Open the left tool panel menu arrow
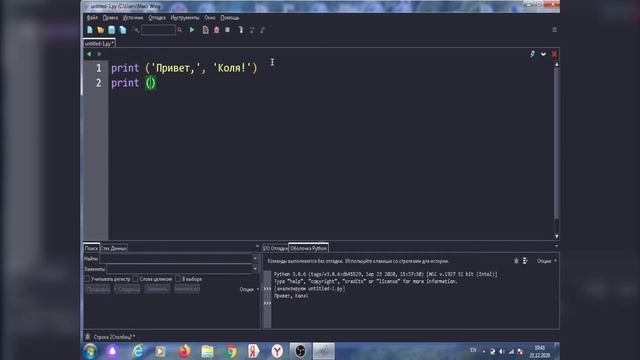The image size is (640, 360). (x=257, y=246)
